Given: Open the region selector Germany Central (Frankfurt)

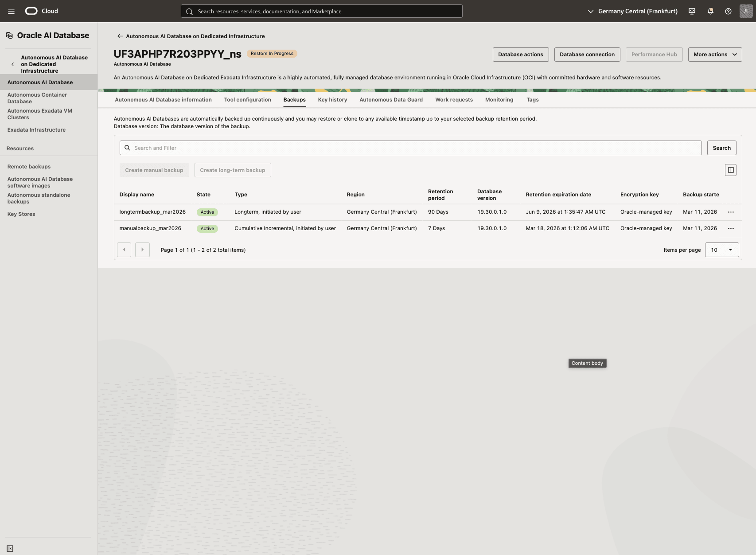Looking at the screenshot, I should [x=632, y=12].
